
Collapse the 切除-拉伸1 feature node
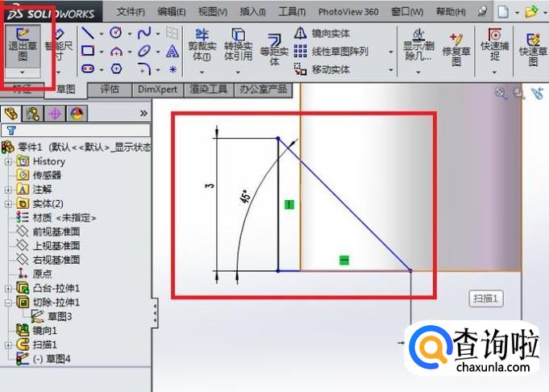(8, 302)
